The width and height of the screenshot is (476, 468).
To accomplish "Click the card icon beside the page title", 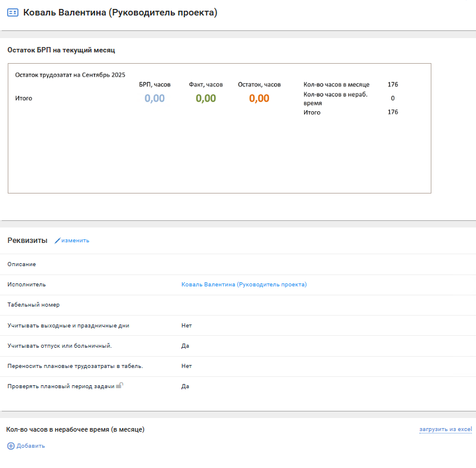I will click(12, 13).
